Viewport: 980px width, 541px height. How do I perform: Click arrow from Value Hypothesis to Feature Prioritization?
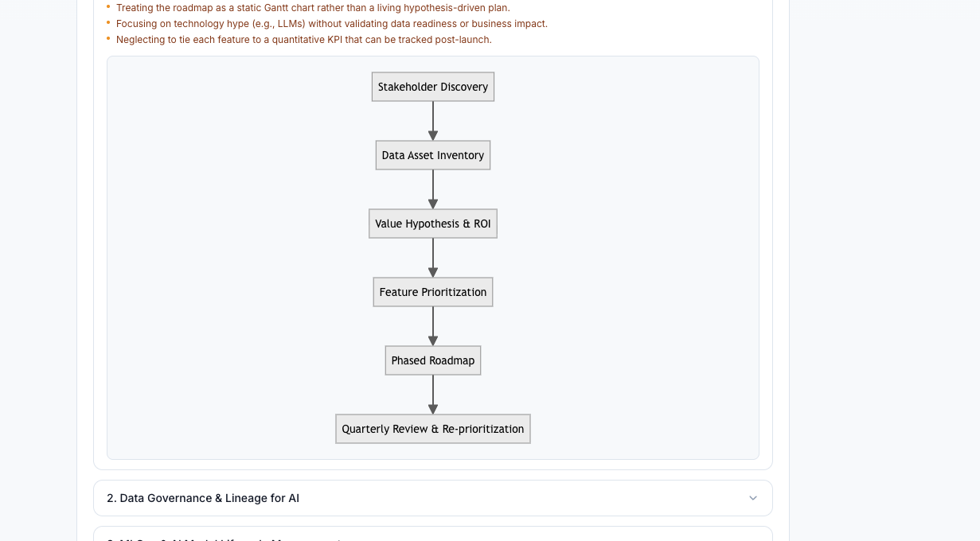point(433,258)
